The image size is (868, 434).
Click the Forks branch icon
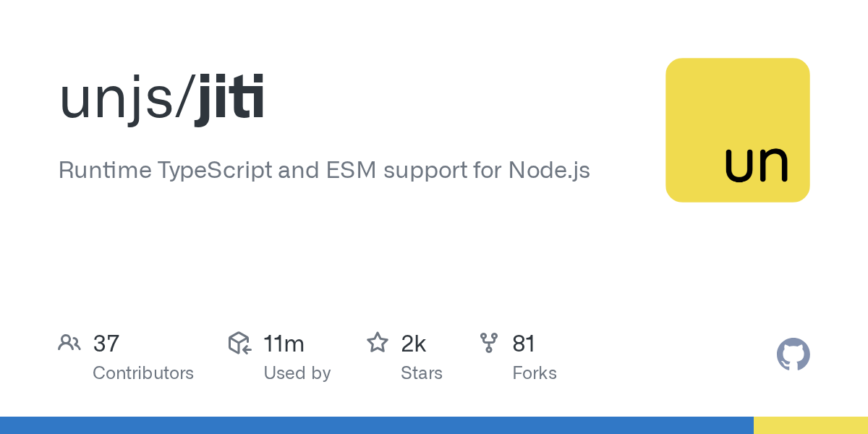tap(489, 343)
